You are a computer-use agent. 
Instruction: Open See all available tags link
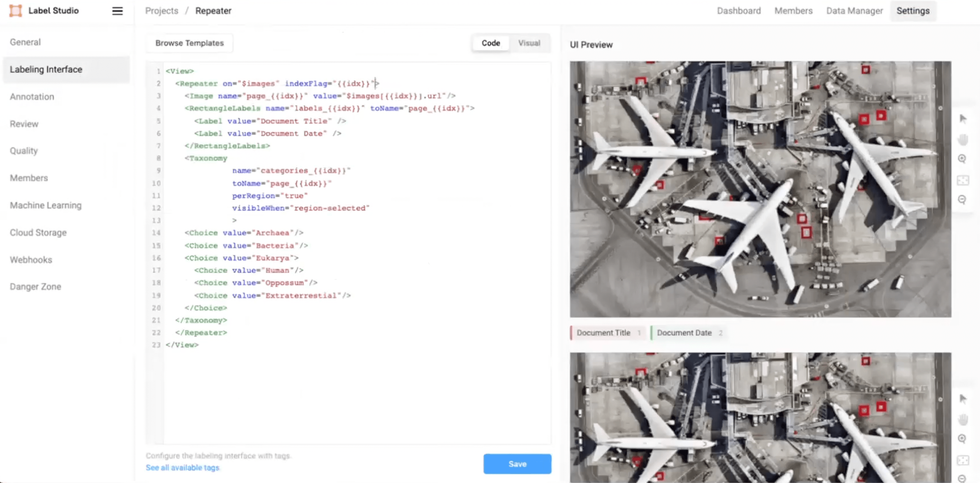[183, 467]
